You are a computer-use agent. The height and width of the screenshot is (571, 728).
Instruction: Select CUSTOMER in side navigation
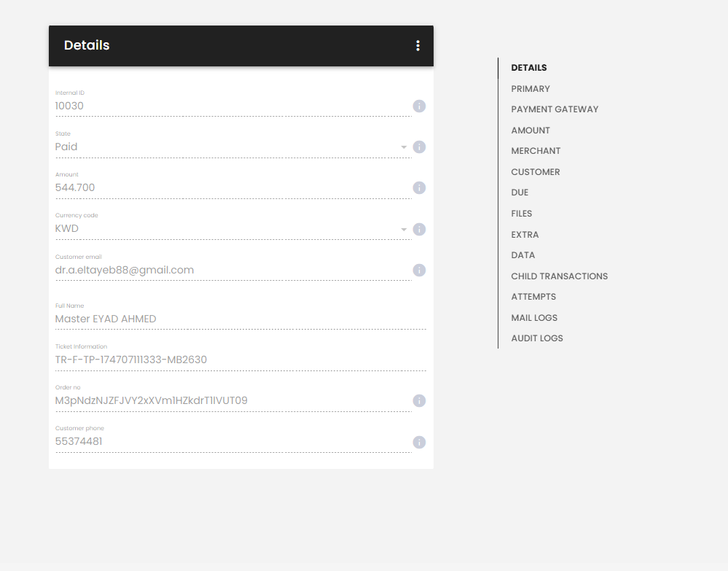tap(536, 172)
